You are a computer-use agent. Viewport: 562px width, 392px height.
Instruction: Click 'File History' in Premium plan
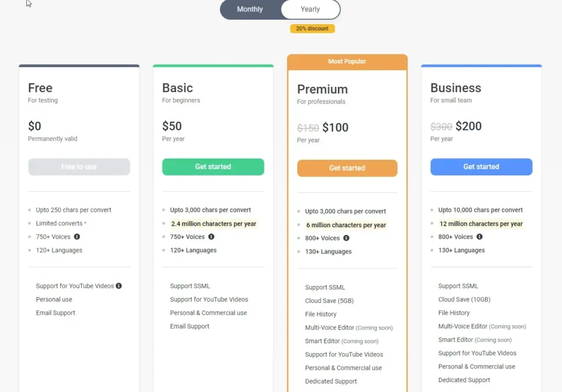(x=321, y=315)
